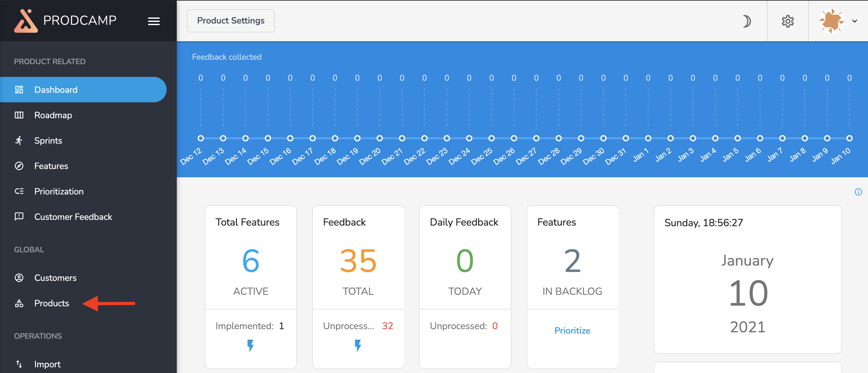Screen dimensions: 868x373
Task: Click the Product Settings button
Action: point(231,21)
